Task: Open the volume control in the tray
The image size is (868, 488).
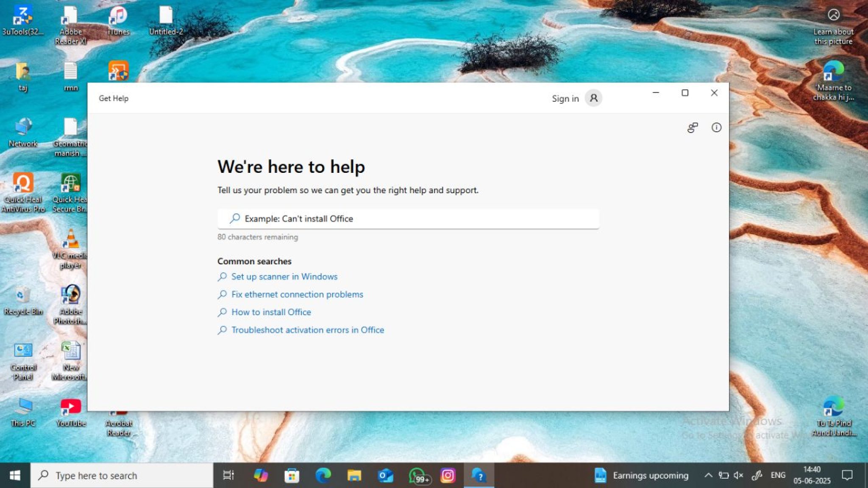Action: [x=739, y=475]
